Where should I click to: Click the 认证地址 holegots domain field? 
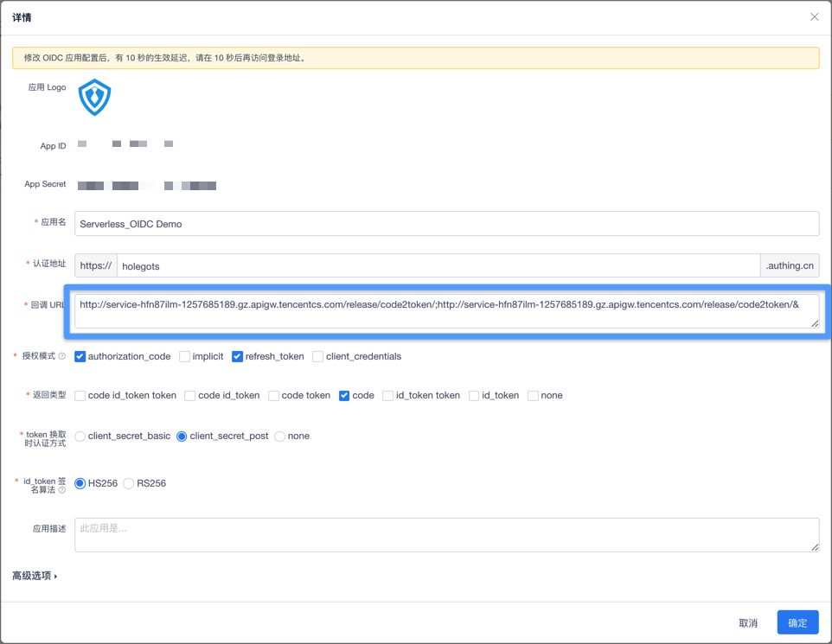tap(438, 265)
